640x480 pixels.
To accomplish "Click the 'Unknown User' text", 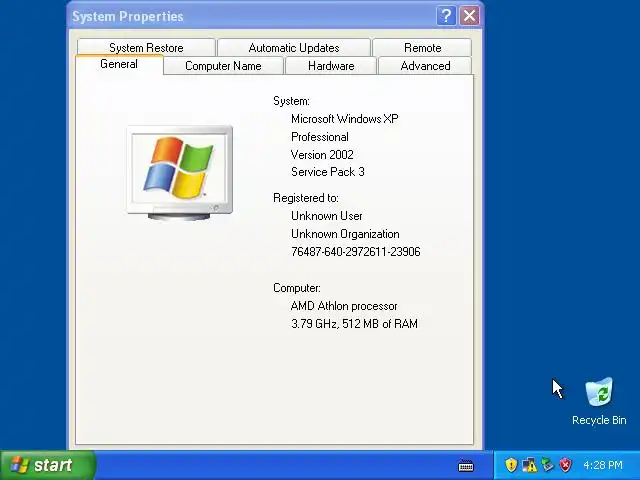I will 327,216.
